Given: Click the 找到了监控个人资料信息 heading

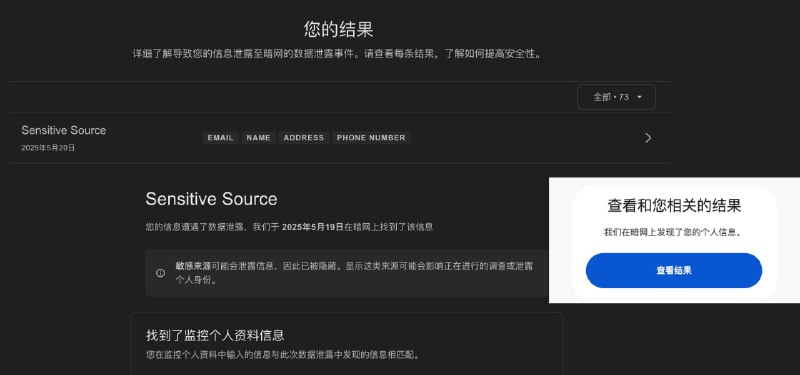Looking at the screenshot, I should [x=215, y=335].
